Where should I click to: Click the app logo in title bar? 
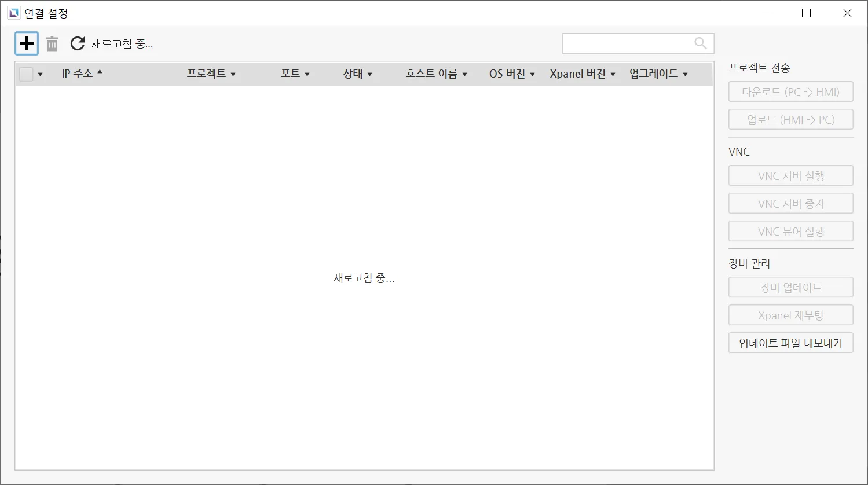pyautogui.click(x=13, y=13)
